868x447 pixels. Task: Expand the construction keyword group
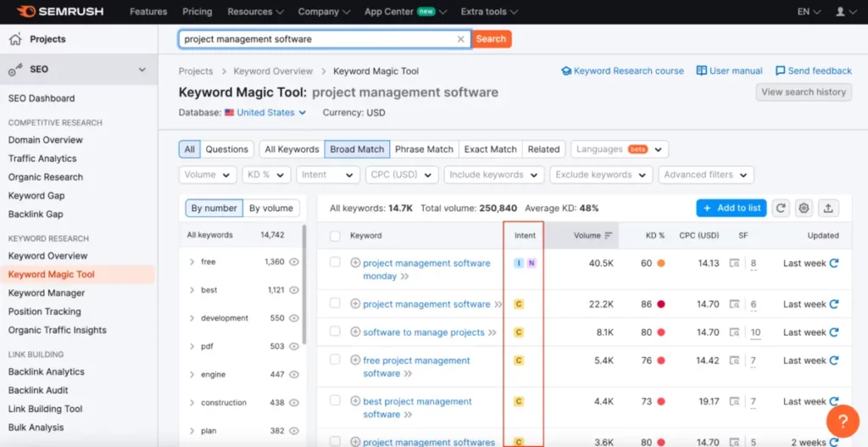point(192,403)
